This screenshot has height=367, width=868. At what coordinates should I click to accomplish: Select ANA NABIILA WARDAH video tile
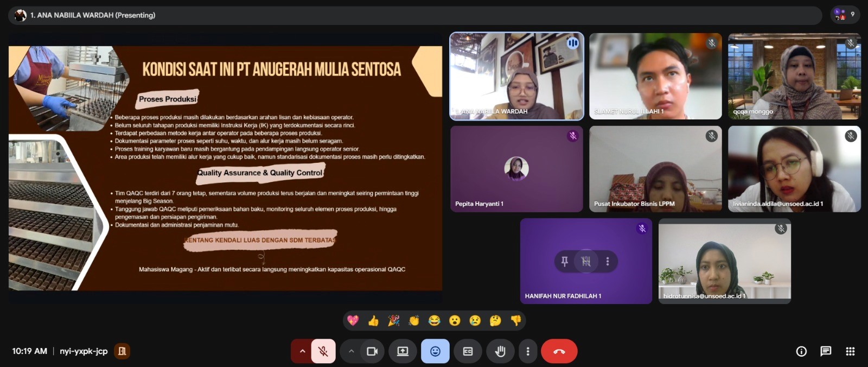pos(517,76)
